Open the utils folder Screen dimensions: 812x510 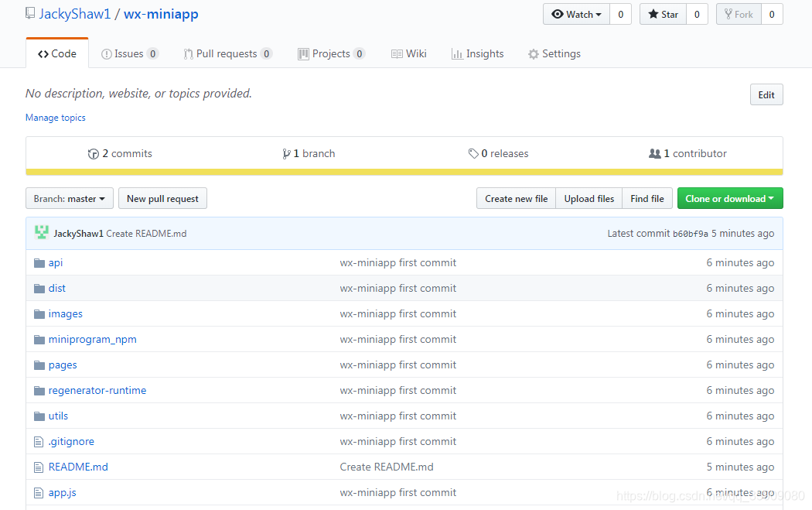click(58, 416)
